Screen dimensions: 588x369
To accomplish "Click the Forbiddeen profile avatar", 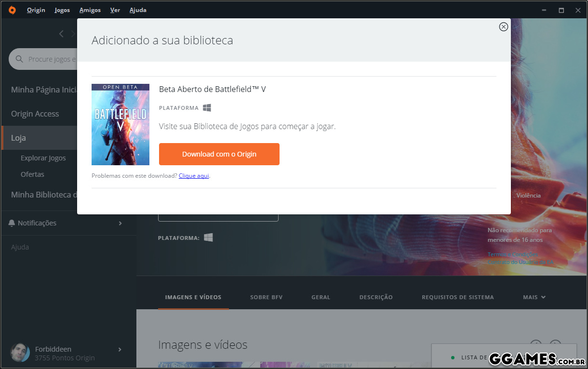I will tap(20, 353).
